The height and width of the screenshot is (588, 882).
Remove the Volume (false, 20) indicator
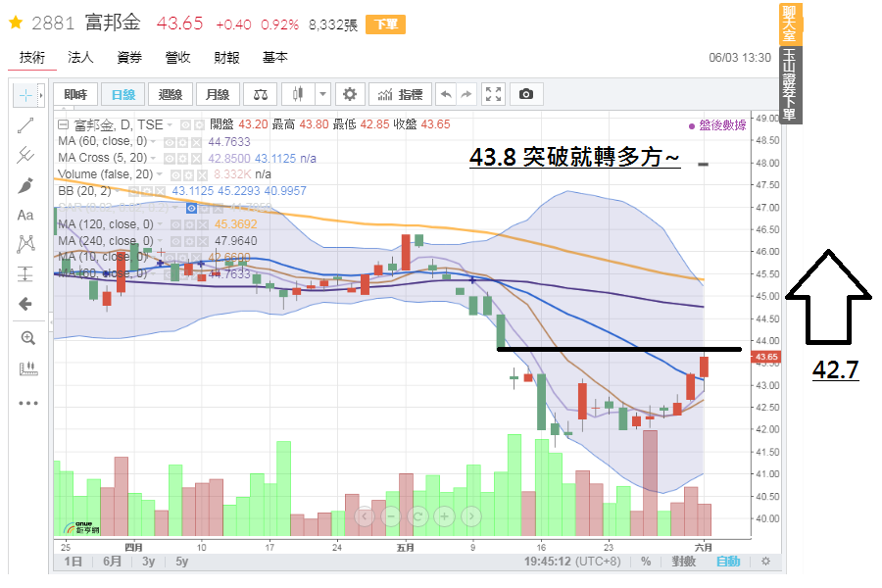pos(202,175)
